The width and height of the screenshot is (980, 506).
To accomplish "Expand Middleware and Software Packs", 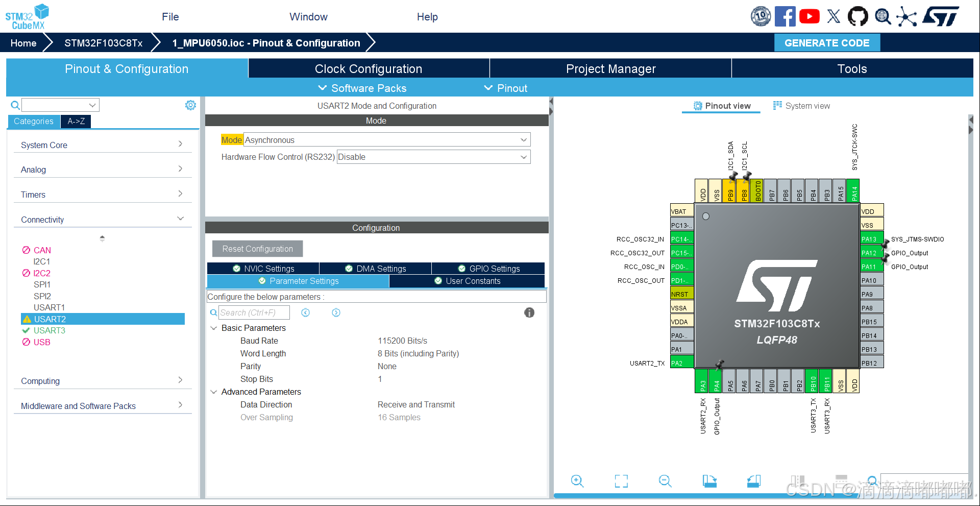I will point(102,406).
